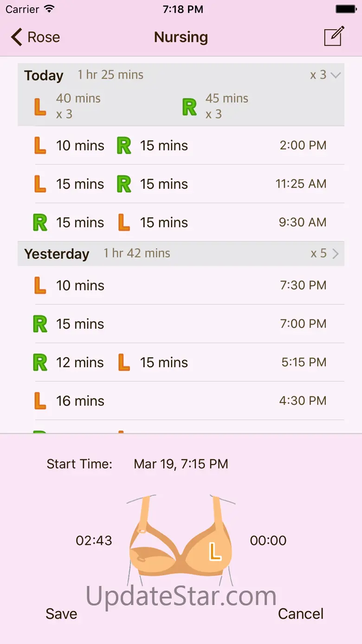Viewport: 362px width, 644px height.
Task: Cancel the current nursing timer
Action: click(x=300, y=614)
